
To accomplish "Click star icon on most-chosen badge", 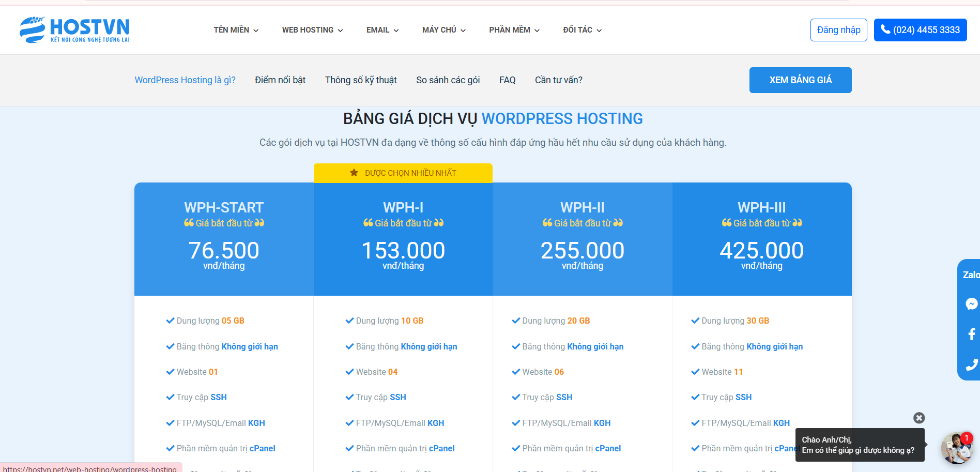I will click(354, 173).
